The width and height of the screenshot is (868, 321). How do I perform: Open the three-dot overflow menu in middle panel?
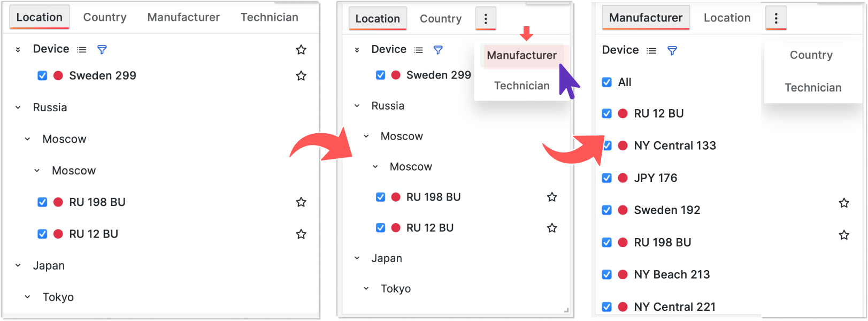(x=485, y=19)
